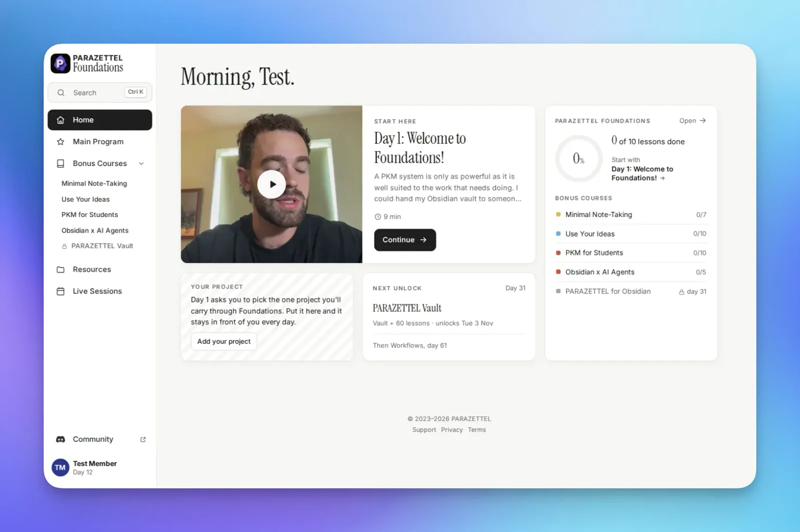The height and width of the screenshot is (532, 800).
Task: Click the blue dot beside Use Your Ideas
Action: pyautogui.click(x=558, y=233)
